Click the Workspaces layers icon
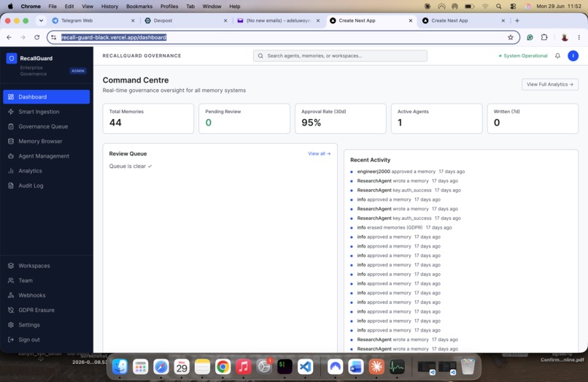 tap(11, 266)
